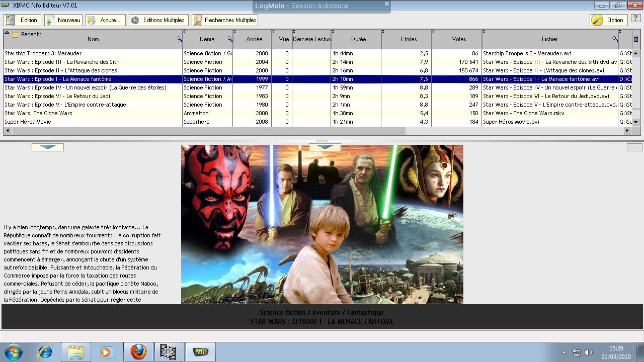
Task: Toggle the sort arrows on the Genre column
Action: click(x=184, y=32)
